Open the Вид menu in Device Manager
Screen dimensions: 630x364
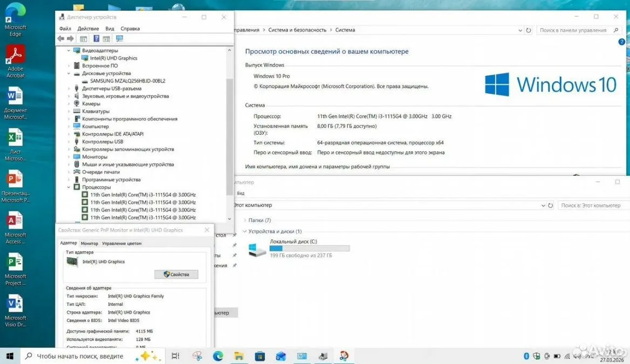click(110, 29)
